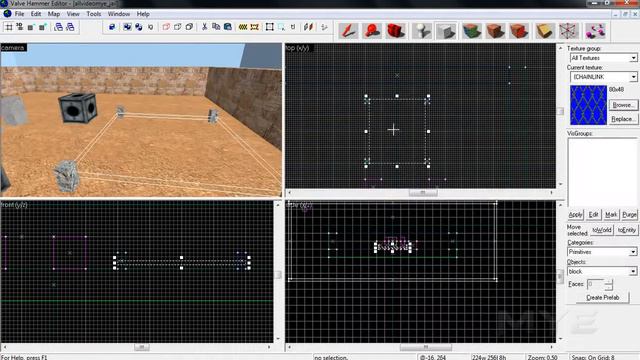Select the Selection tool red arrow
640x360 pixels.
tap(348, 31)
